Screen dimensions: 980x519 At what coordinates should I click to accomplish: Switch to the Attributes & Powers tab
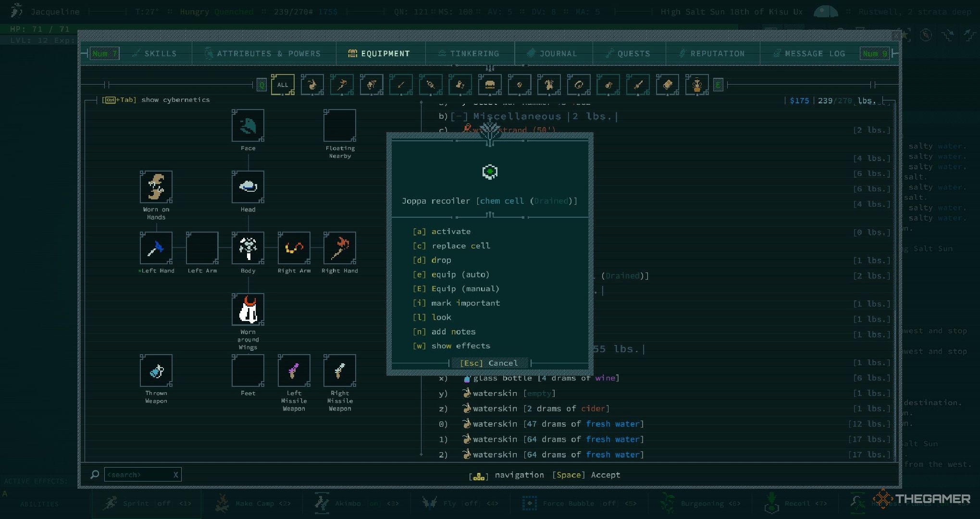pos(263,53)
